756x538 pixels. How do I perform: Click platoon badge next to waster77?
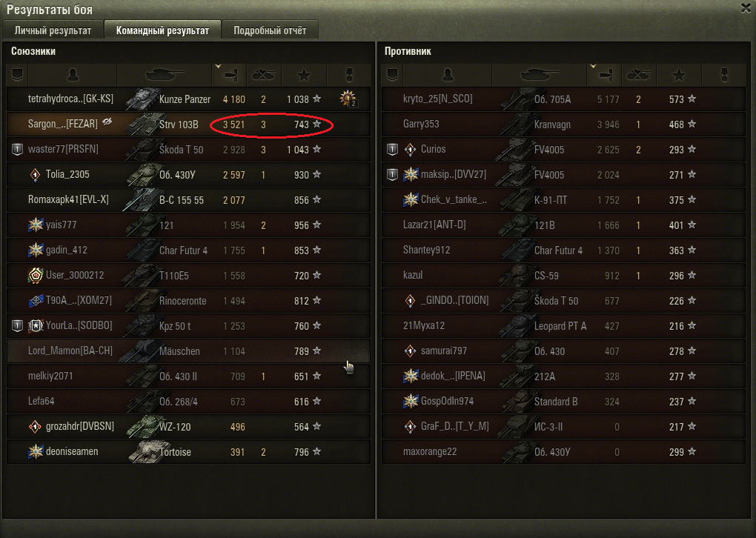(x=17, y=150)
